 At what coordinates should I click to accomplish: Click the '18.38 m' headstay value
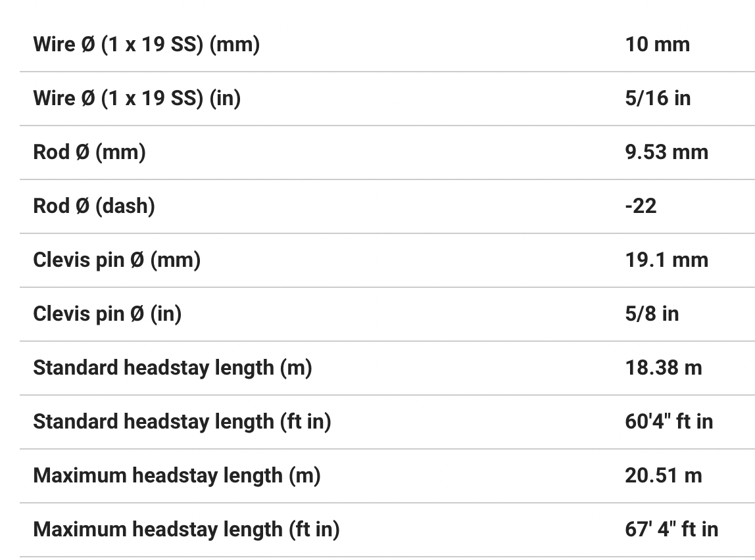663,368
